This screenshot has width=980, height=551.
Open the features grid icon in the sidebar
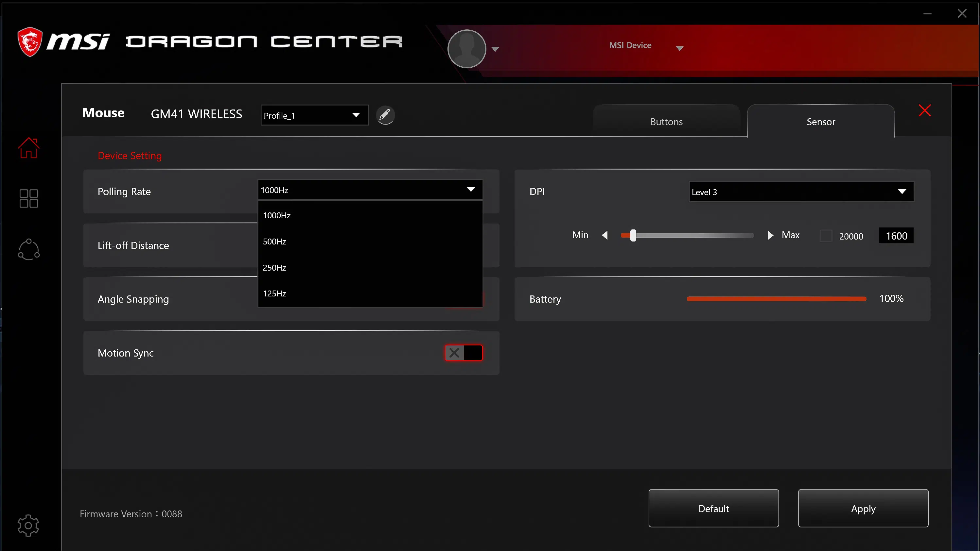28,198
